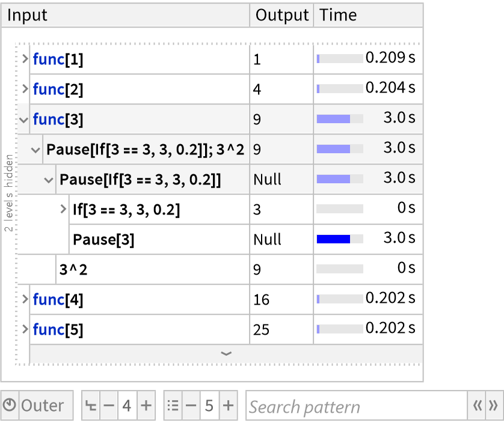Collapse the Pause[If[3 == 3, 3, 0.2]] row

[x=49, y=180]
